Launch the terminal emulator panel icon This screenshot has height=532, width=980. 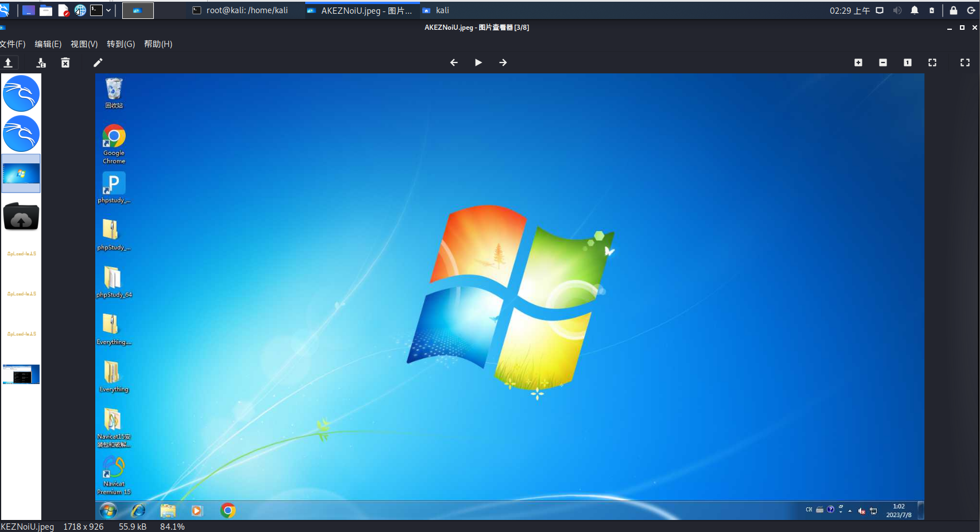96,10
